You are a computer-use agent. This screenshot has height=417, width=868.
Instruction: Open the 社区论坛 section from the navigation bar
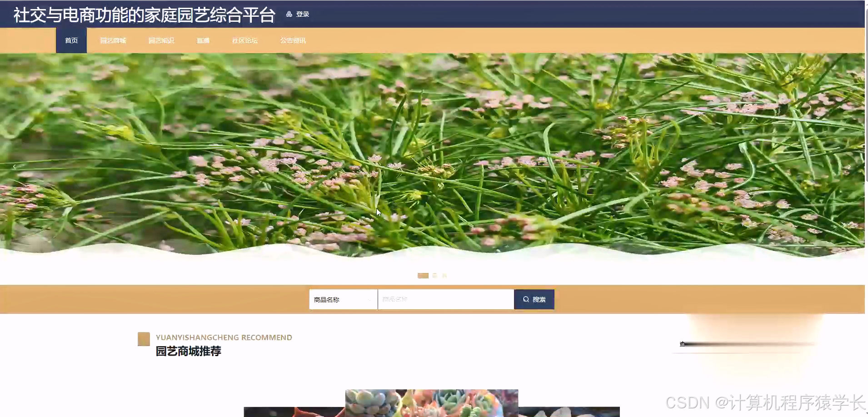(244, 40)
